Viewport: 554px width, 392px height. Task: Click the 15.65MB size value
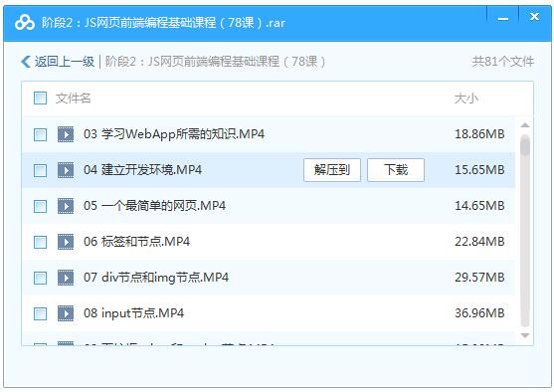coord(479,170)
